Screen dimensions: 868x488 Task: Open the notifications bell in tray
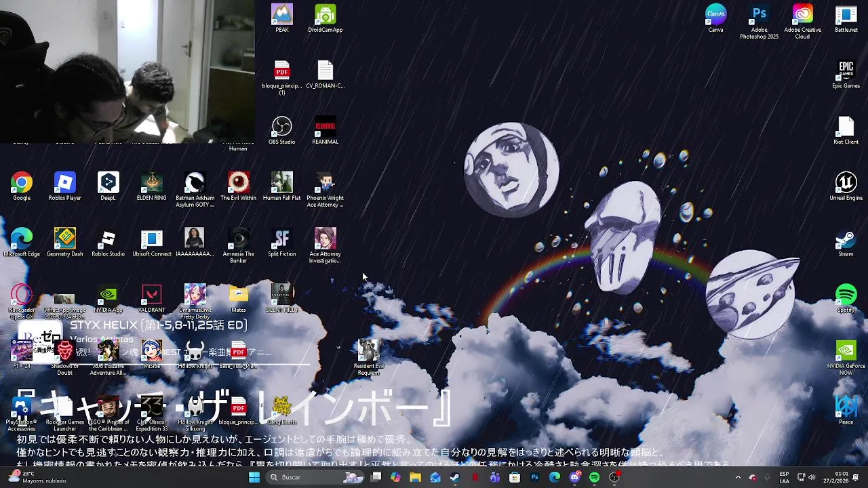[x=856, y=477]
